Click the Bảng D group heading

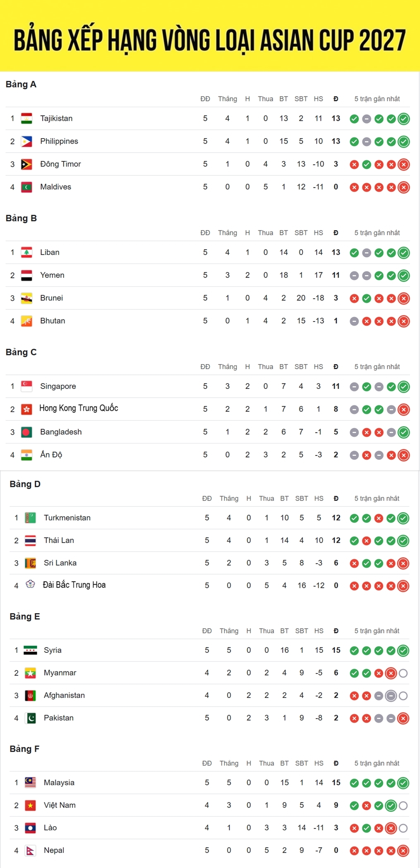tap(25, 484)
